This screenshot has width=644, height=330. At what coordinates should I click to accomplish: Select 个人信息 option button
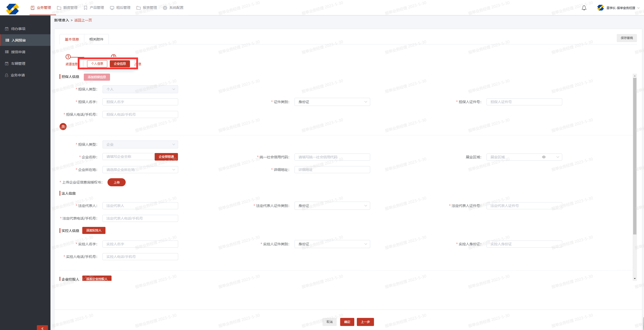[97, 64]
